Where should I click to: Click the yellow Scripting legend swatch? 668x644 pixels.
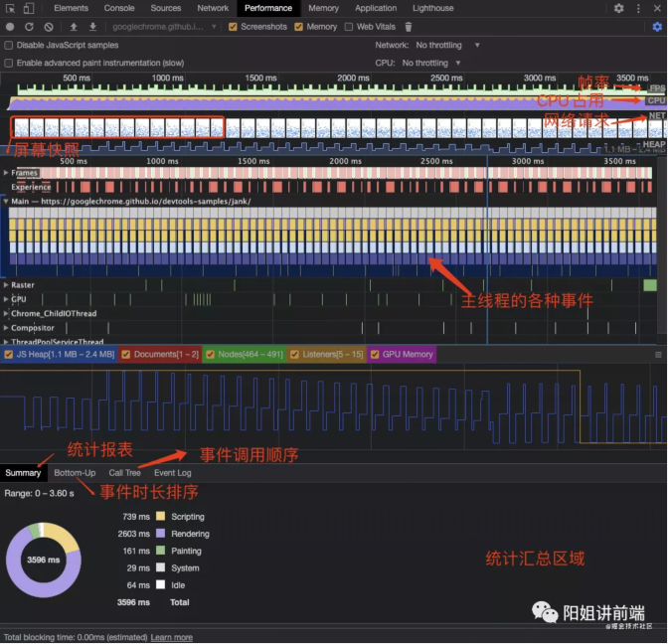161,516
